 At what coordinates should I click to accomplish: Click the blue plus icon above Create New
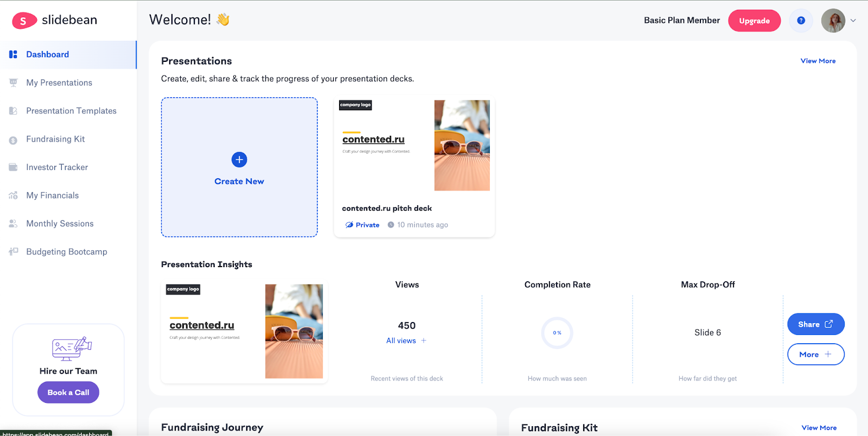[x=239, y=160]
